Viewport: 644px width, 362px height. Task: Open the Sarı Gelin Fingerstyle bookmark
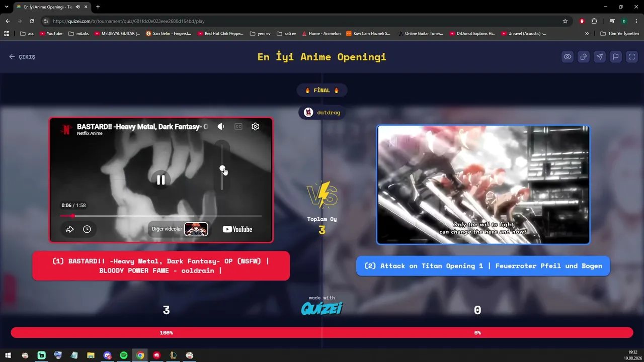[x=169, y=34]
